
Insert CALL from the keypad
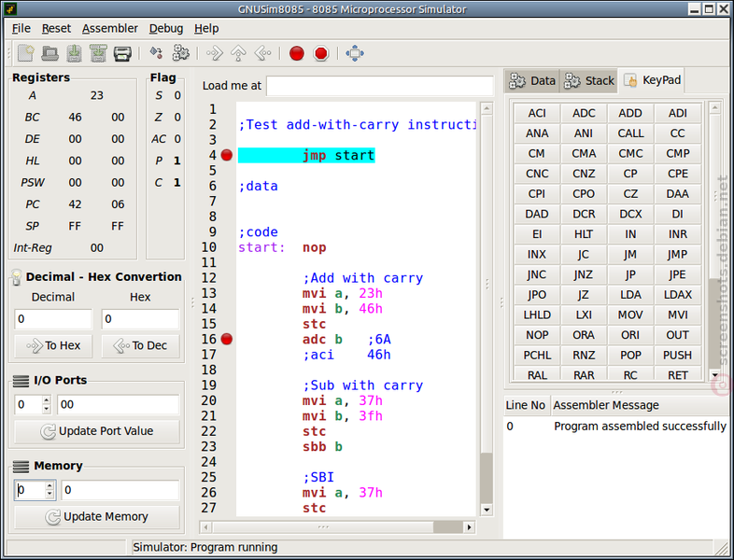[x=630, y=133]
